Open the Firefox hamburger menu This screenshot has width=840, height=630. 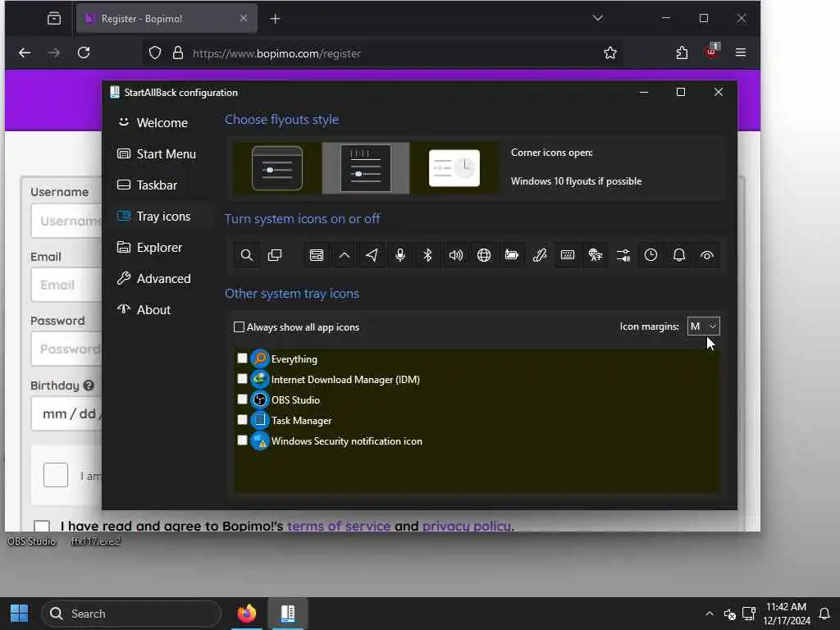click(741, 52)
